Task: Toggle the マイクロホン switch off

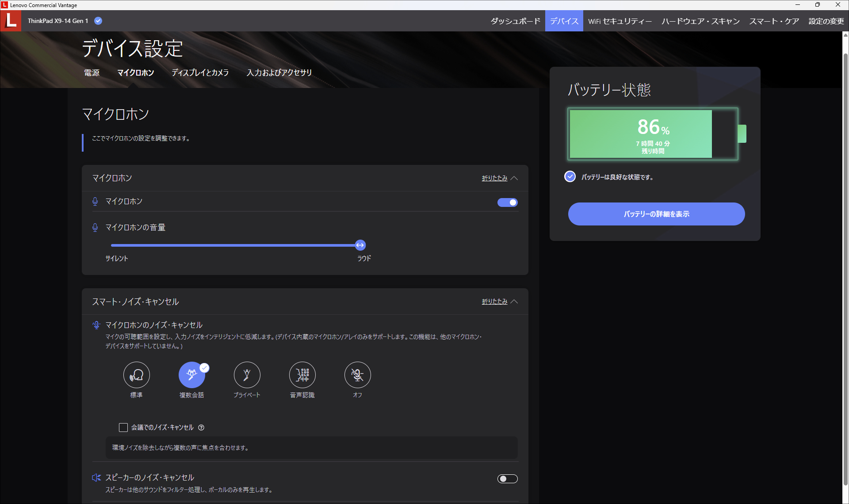Action: click(x=507, y=202)
